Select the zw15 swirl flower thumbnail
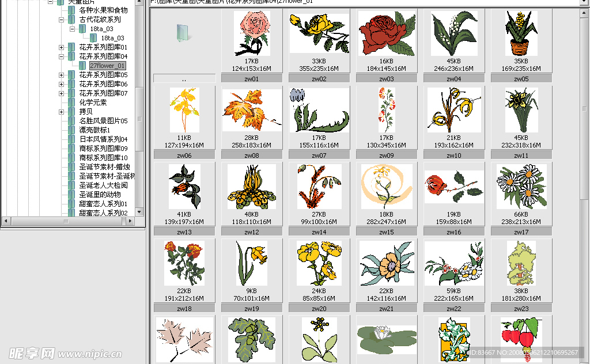The width and height of the screenshot is (590, 364). pos(387,187)
